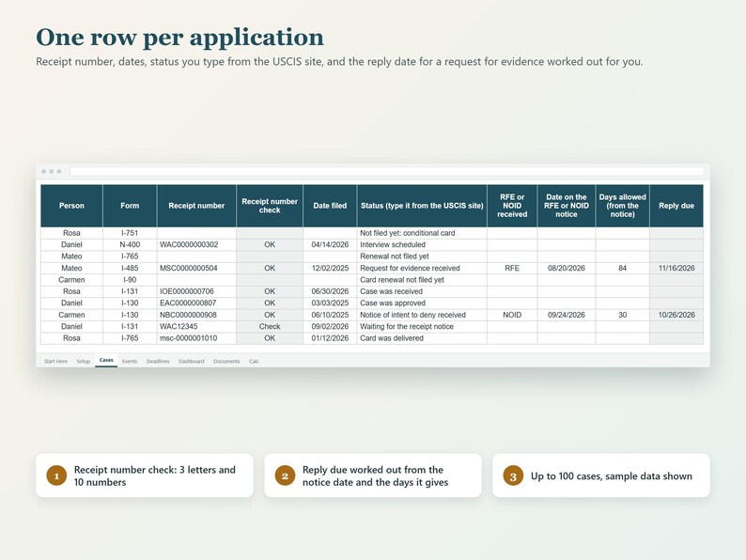Select status Card was delivered
The height and width of the screenshot is (560, 746).
(422, 338)
